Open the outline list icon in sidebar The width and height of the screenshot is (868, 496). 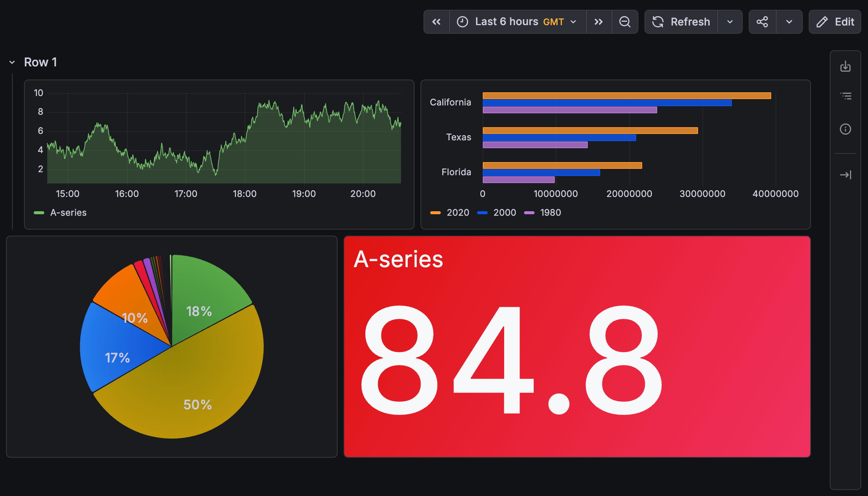[x=845, y=96]
